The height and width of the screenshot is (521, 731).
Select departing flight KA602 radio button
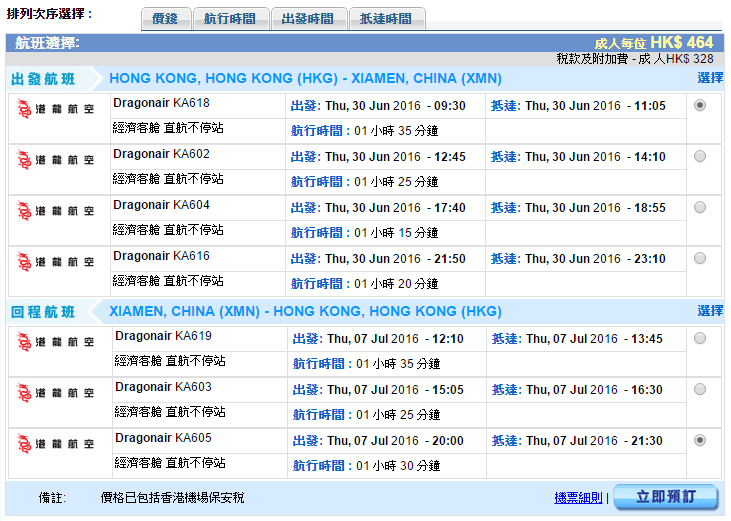click(x=699, y=156)
